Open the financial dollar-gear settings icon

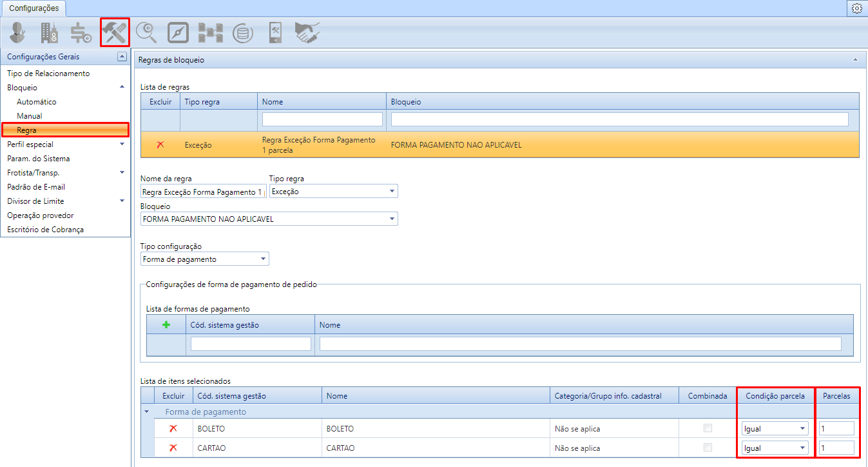[x=81, y=33]
